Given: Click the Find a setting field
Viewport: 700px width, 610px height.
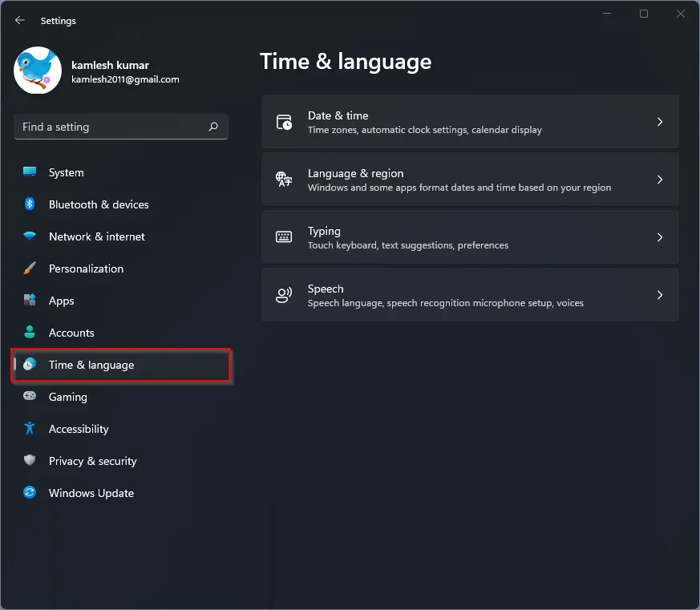Looking at the screenshot, I should tap(121, 127).
